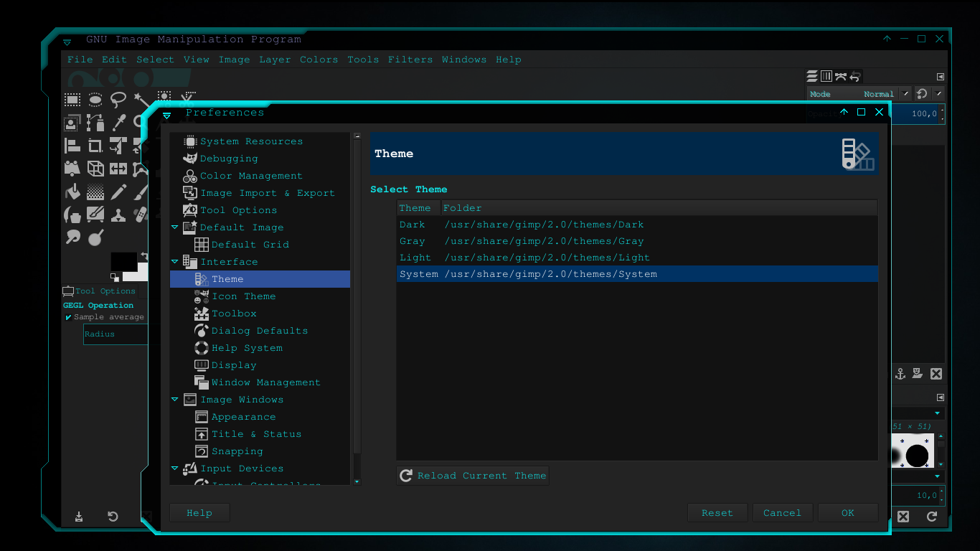The image size is (980, 551).
Task: Collapse the Default Image tree node
Action: [x=174, y=227]
